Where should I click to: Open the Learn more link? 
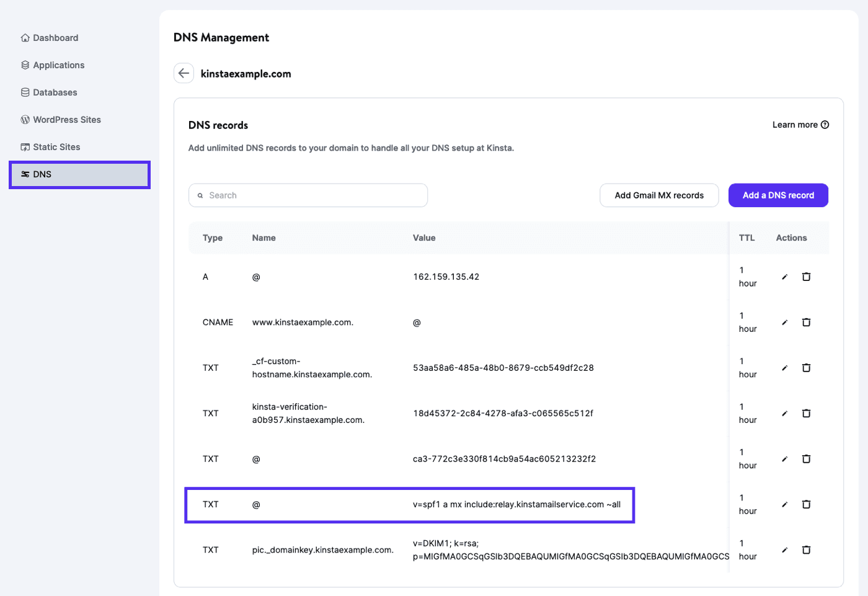795,124
